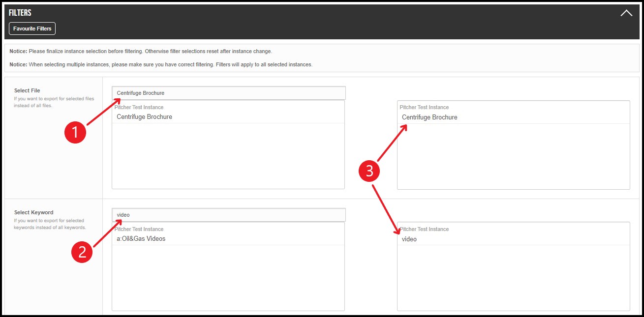The width and height of the screenshot is (644, 317).
Task: Click Pitcher Test Instance header in selected files
Action: click(424, 107)
